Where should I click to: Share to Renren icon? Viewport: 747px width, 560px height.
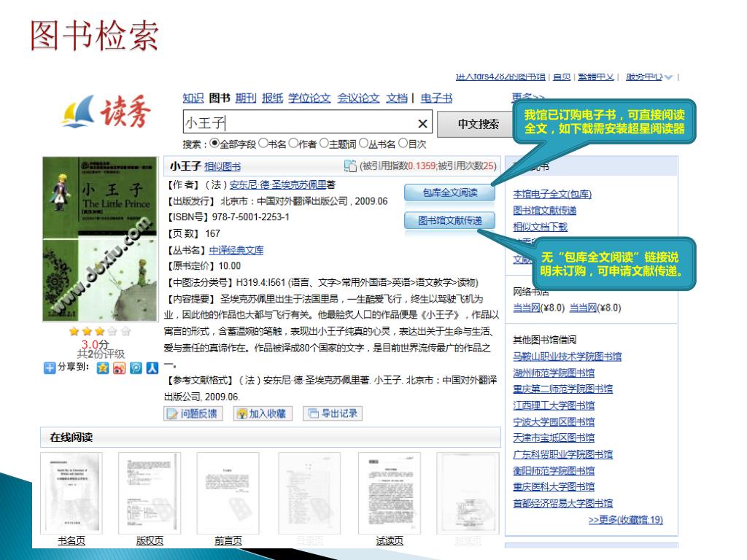[152, 367]
